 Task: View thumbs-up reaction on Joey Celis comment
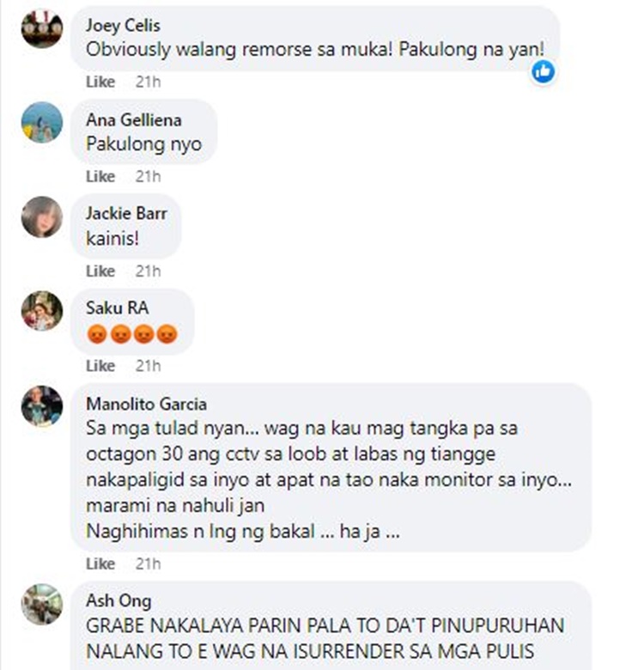pyautogui.click(x=543, y=72)
